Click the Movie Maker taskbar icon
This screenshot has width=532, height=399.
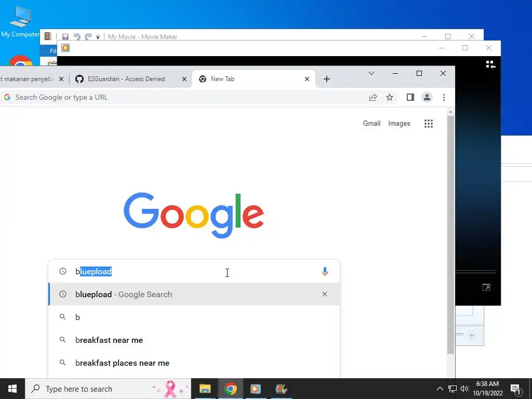click(281, 389)
